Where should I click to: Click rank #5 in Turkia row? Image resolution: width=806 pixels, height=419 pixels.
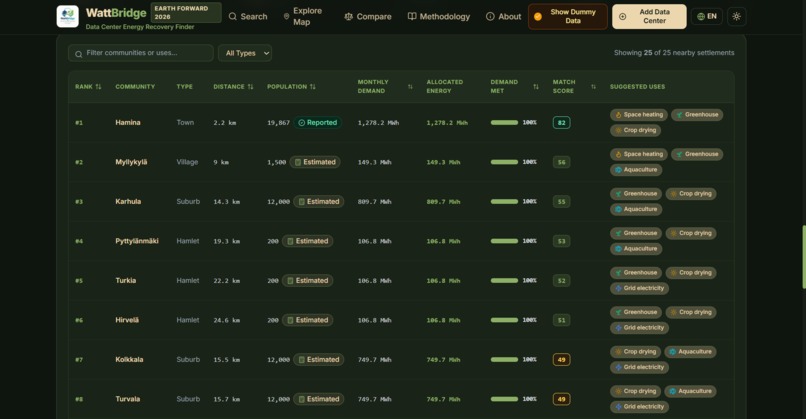point(79,281)
